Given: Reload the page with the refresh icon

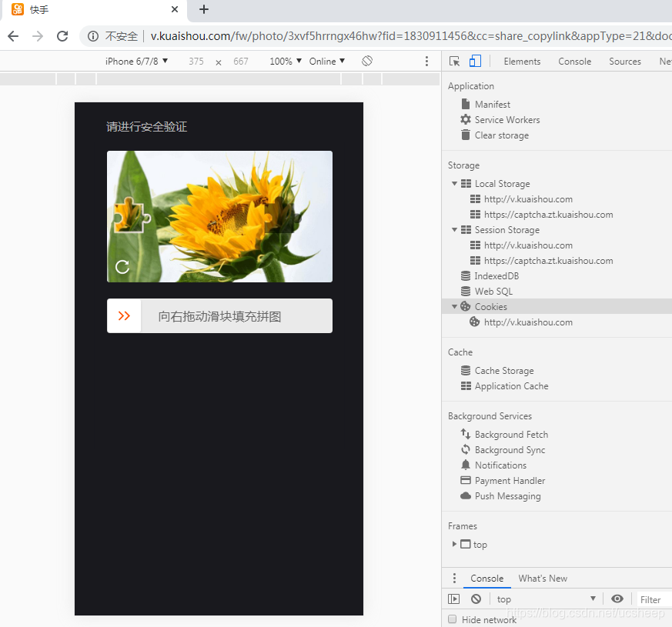Looking at the screenshot, I should pyautogui.click(x=62, y=36).
